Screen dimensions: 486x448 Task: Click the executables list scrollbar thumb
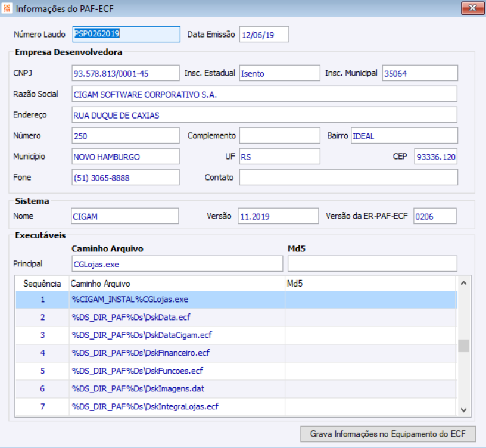pyautogui.click(x=464, y=346)
